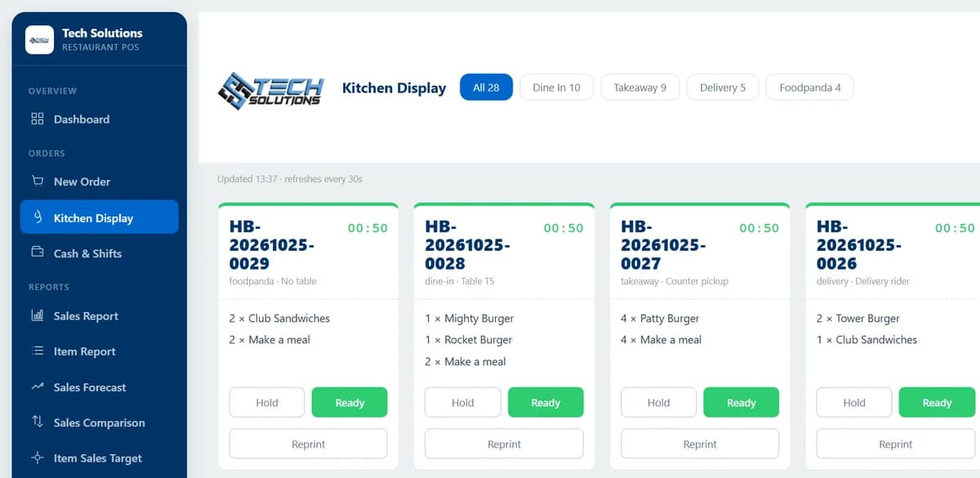Viewport: 980px width, 478px height.
Task: Click the "Updated 13:37" refresh status text
Action: pos(290,178)
